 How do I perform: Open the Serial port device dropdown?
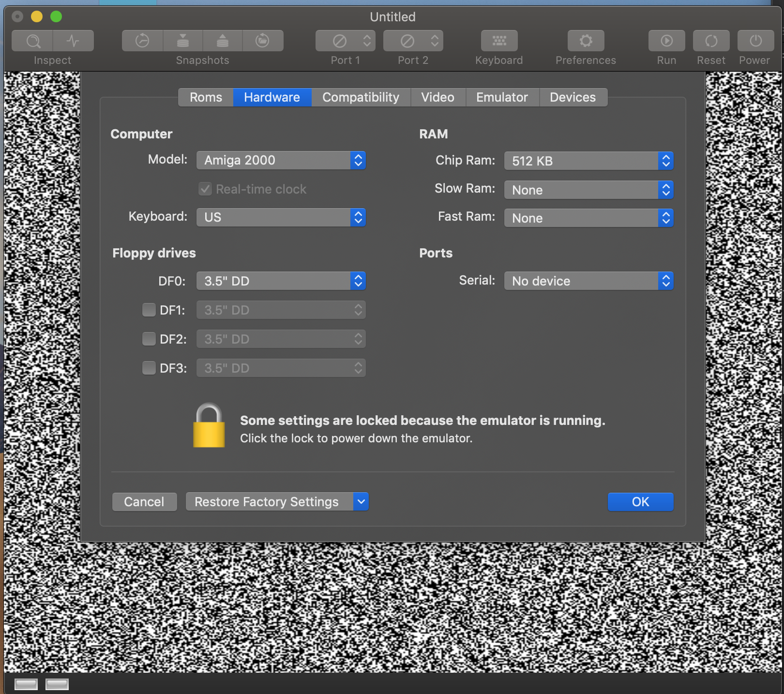(589, 281)
